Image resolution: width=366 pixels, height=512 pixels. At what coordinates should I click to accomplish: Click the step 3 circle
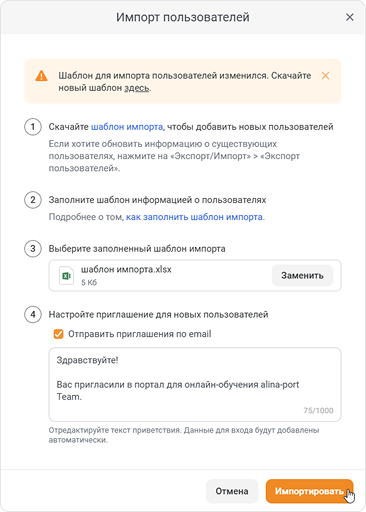coord(33,249)
